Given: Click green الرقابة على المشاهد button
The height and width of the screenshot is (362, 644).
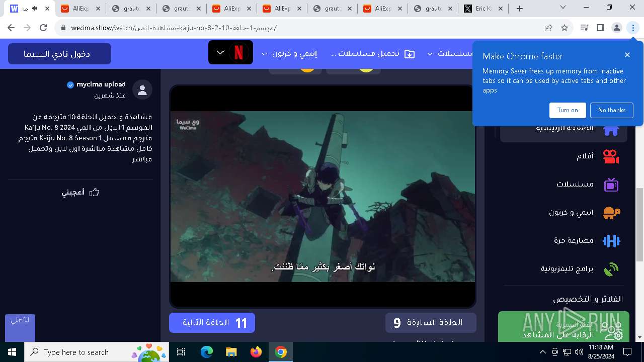Looking at the screenshot, I should (563, 327).
